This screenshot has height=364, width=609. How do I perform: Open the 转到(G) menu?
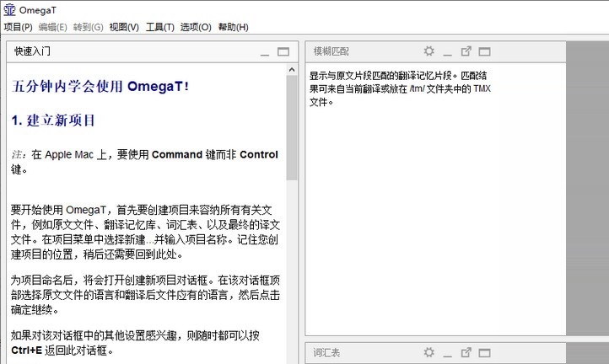tap(89, 27)
